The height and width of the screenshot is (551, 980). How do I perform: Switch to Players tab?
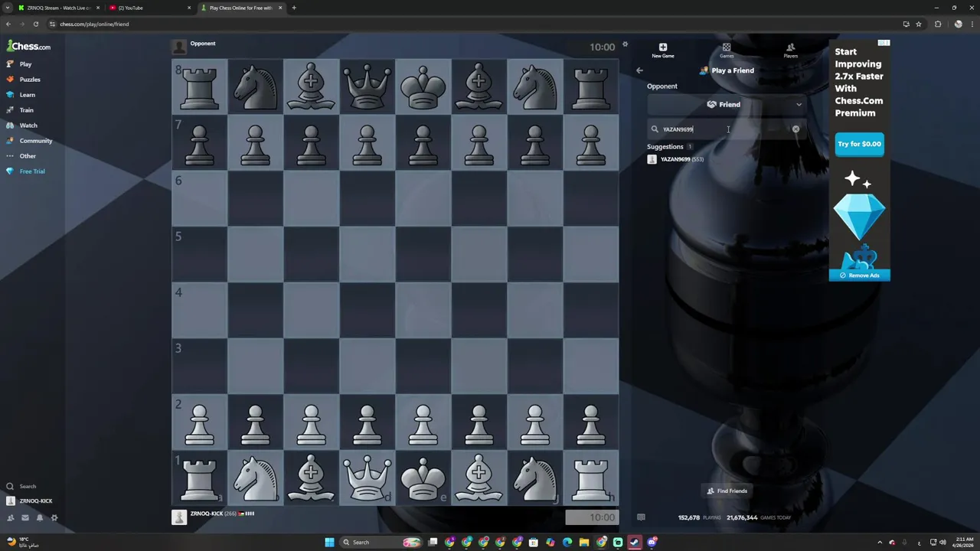coord(791,51)
